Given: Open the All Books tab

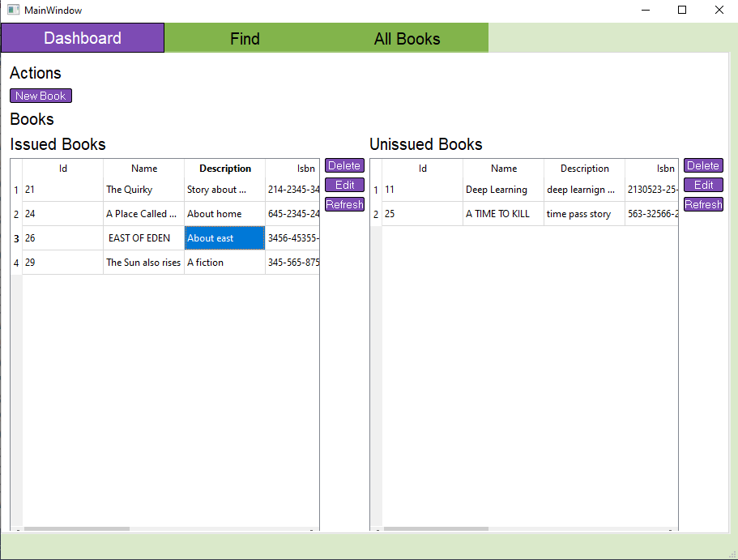Looking at the screenshot, I should tap(407, 38).
